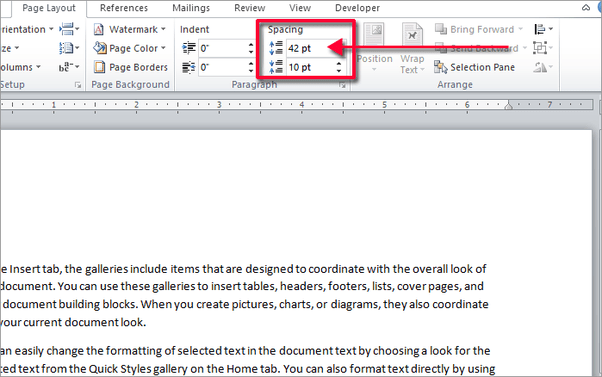Viewport: 602px width, 377px height.
Task: Click the Bring Forward button
Action: pyautogui.click(x=475, y=29)
